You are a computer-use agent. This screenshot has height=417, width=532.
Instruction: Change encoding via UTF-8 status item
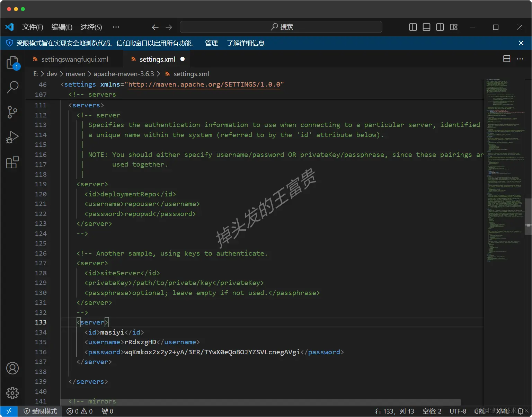pyautogui.click(x=458, y=411)
